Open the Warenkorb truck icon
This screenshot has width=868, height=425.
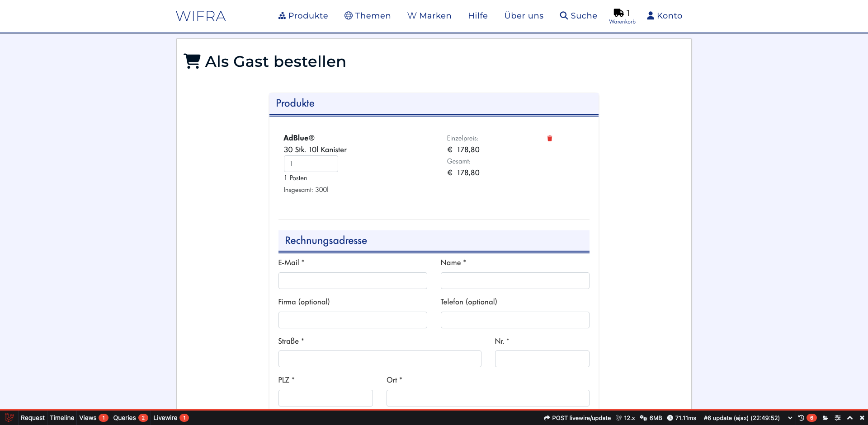[618, 13]
